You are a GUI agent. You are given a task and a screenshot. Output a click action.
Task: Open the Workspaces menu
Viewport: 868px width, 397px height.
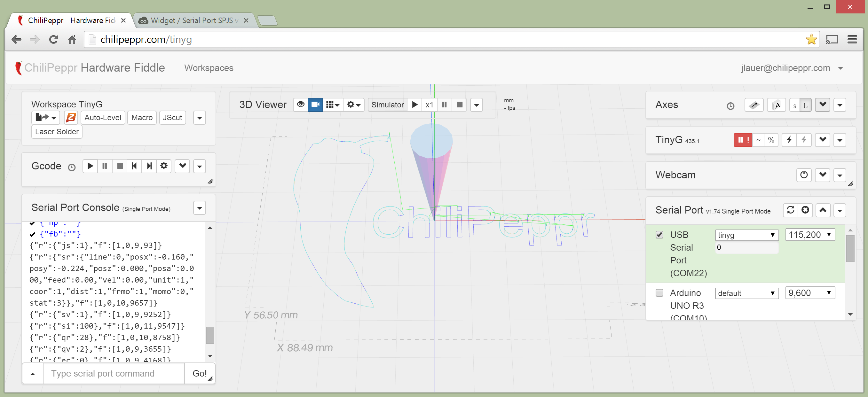[x=209, y=68]
